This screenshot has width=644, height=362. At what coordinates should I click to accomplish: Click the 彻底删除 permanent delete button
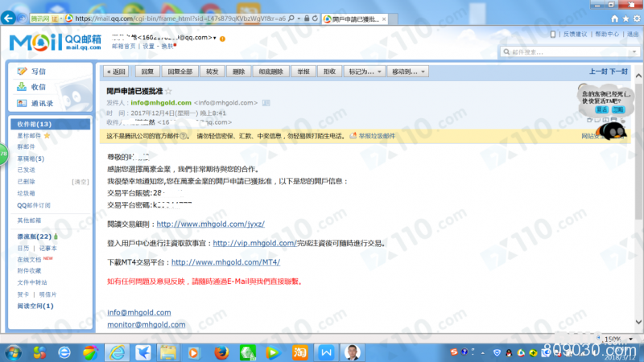click(x=270, y=72)
